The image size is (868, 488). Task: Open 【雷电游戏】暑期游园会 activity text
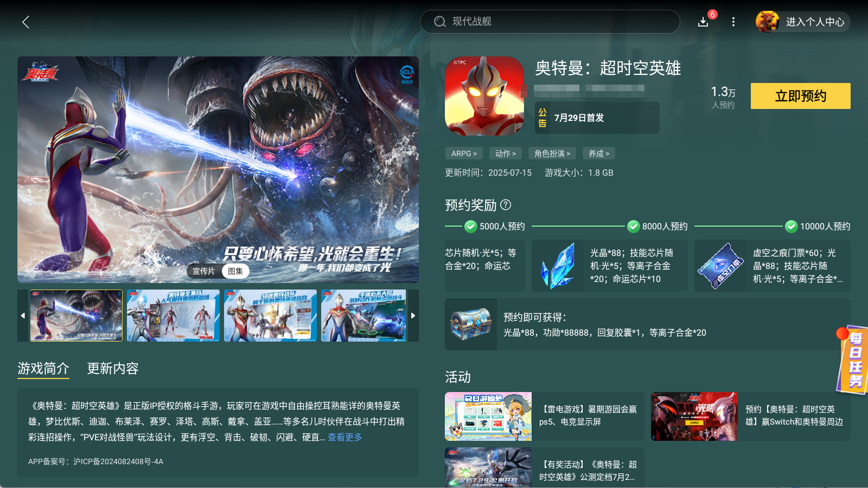coord(588,415)
